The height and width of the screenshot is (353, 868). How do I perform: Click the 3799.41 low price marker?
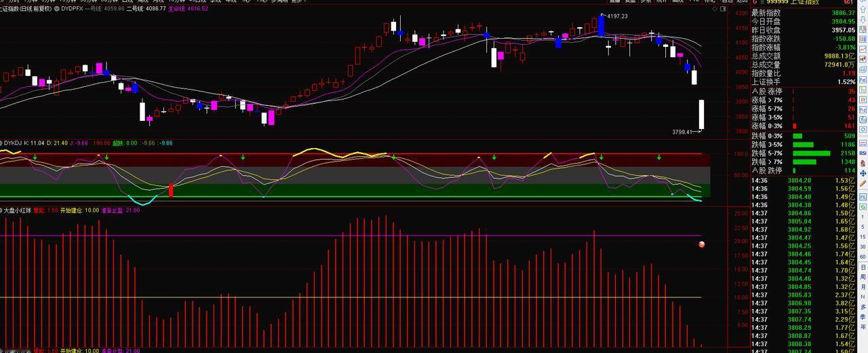tap(683, 132)
